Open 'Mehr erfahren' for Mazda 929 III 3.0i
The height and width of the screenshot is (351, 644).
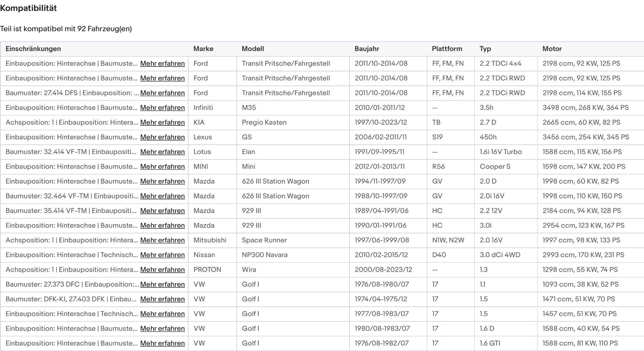pos(162,226)
